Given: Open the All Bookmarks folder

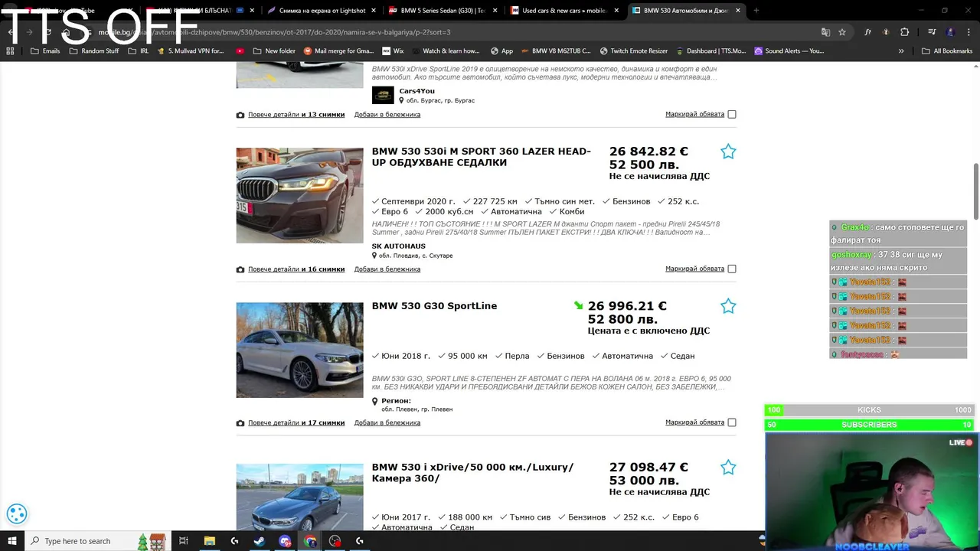Looking at the screenshot, I should (x=946, y=51).
